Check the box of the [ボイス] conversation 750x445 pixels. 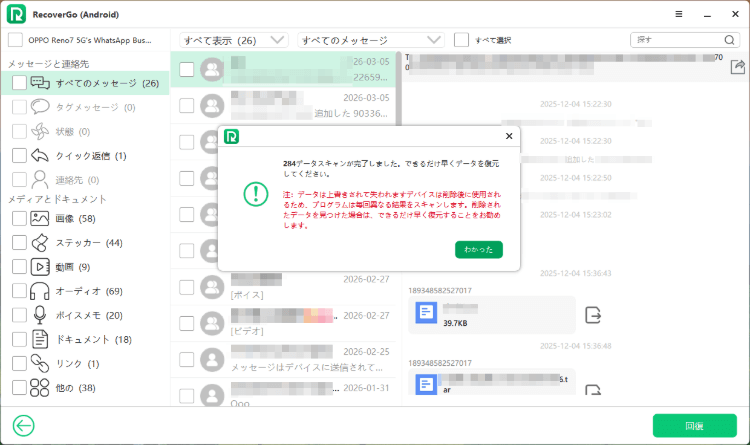pyautogui.click(x=187, y=287)
